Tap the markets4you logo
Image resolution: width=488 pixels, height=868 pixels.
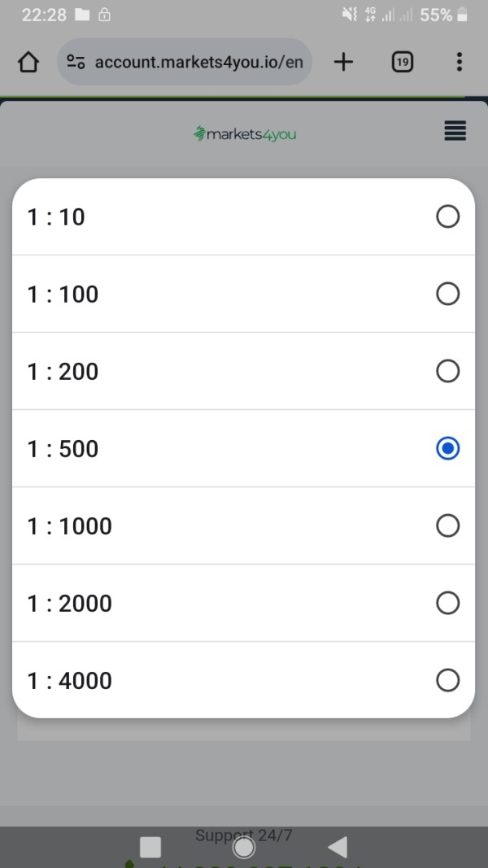click(244, 133)
